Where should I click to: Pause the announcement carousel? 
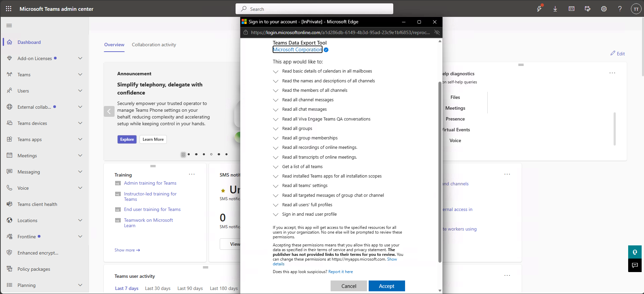coord(183,155)
